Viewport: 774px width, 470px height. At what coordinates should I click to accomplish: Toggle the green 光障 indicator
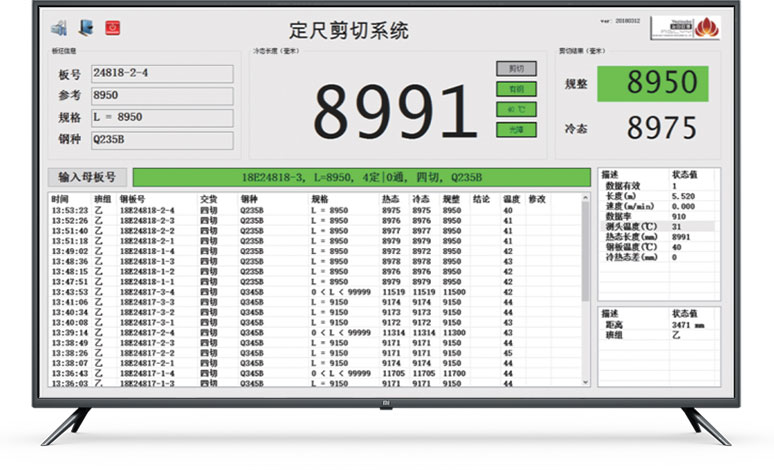[x=516, y=129]
